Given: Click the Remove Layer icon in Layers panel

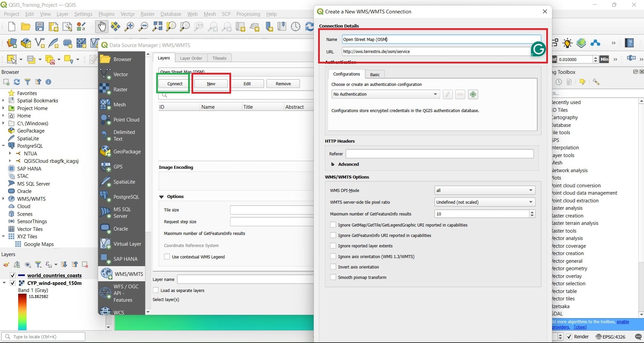Looking at the screenshot, I should [85, 265].
